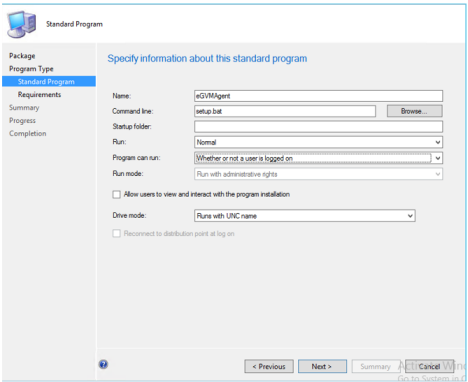This screenshot has width=468, height=382.
Task: Open the help icon at bottom left
Action: (x=103, y=364)
